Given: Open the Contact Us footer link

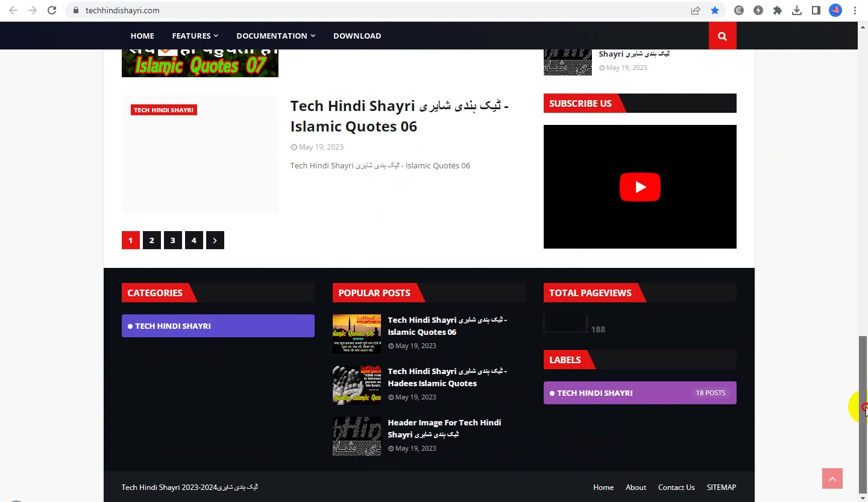Looking at the screenshot, I should click(676, 487).
